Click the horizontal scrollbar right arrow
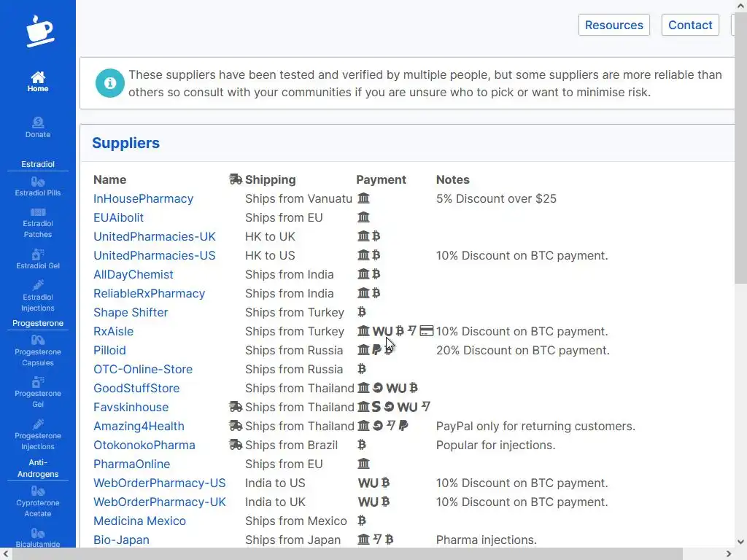Viewport: 747px width, 560px height. pos(729,554)
